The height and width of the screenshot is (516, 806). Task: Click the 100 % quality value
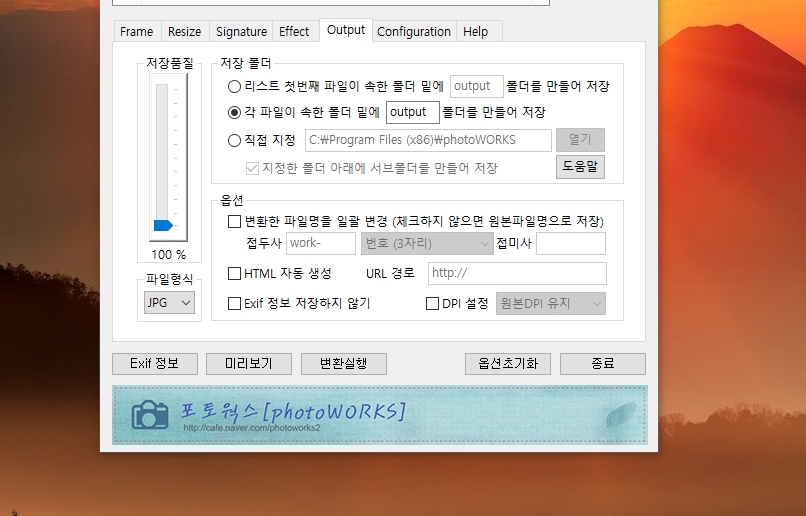click(169, 254)
